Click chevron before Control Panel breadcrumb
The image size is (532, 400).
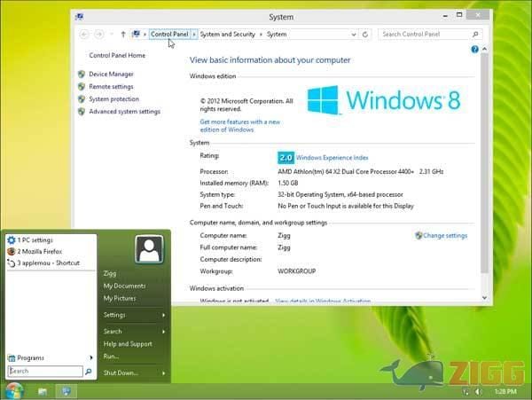click(145, 35)
